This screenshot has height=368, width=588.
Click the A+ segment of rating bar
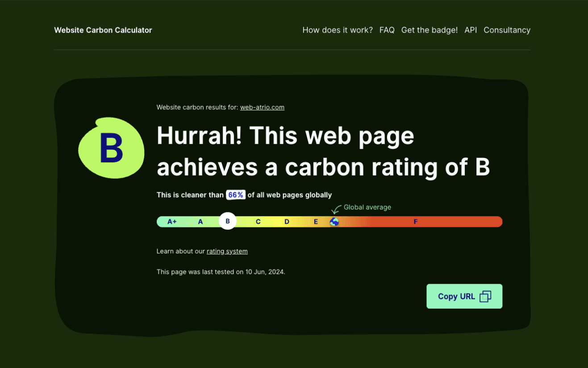172,222
